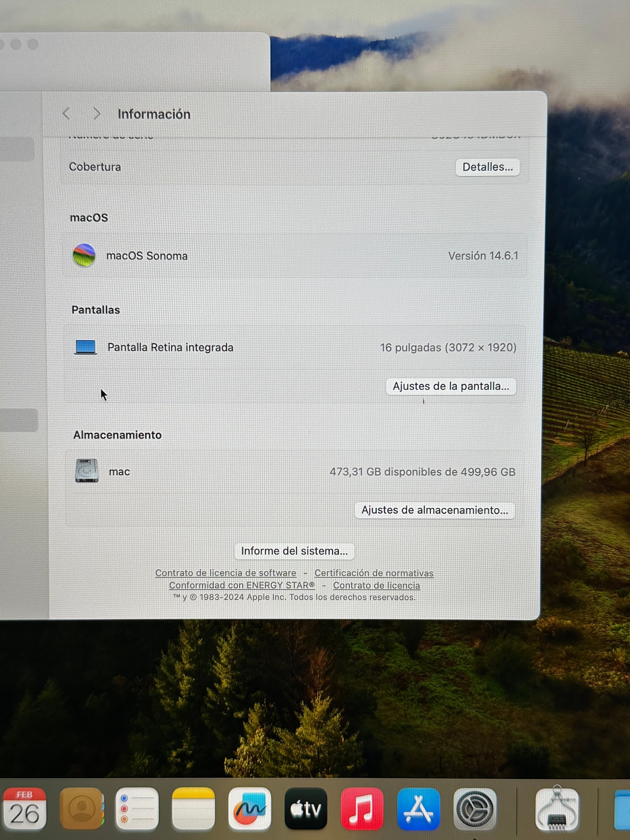Click the Información window title

154,114
